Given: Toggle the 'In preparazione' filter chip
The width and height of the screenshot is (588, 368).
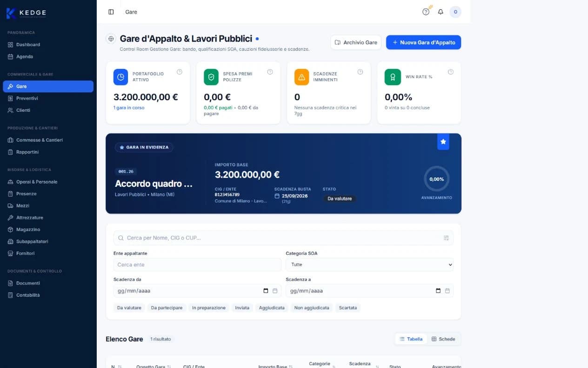Looking at the screenshot, I should [x=209, y=308].
